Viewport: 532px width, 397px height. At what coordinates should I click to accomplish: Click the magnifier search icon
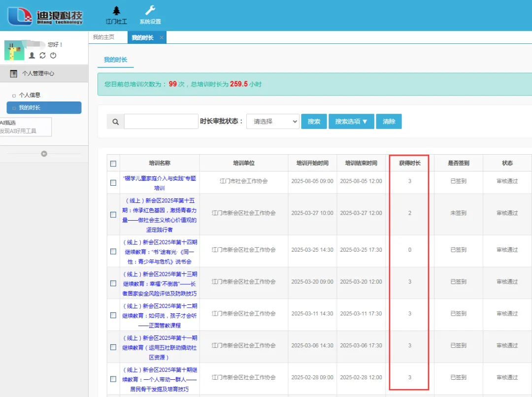tap(115, 122)
